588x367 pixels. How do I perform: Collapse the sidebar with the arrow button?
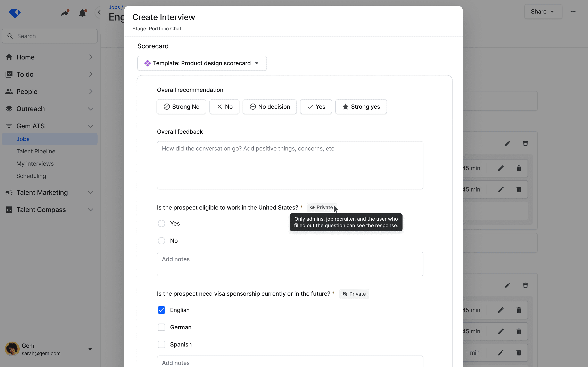pos(99,12)
